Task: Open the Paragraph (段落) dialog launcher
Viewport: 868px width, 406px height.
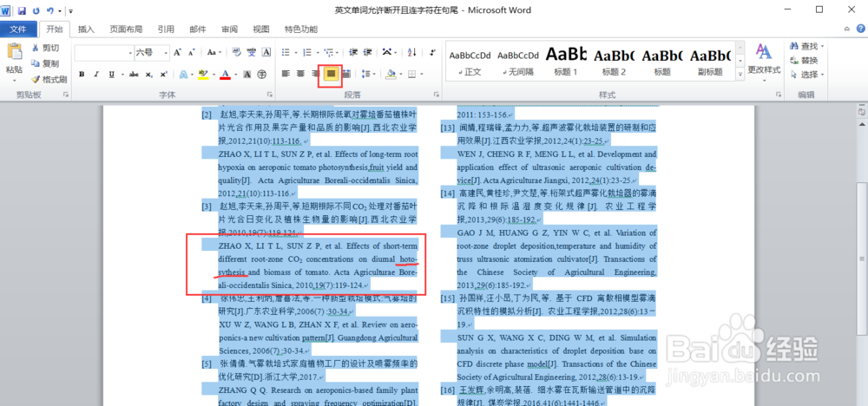Action: 437,95
